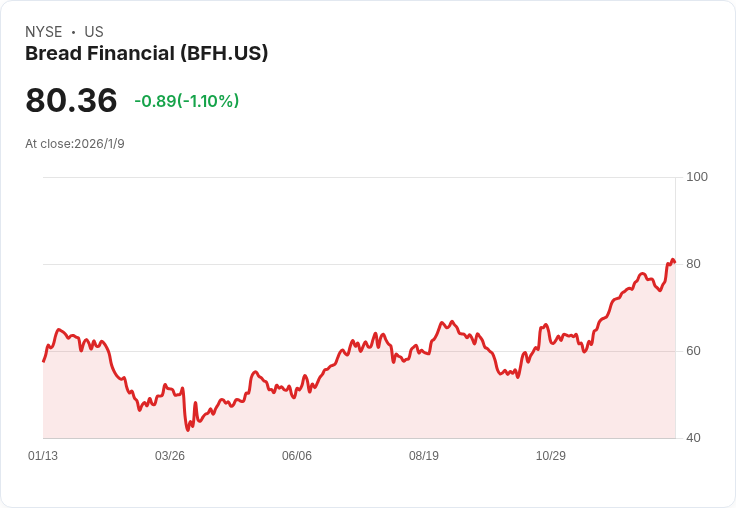Pick the 08/19 date marker
The height and width of the screenshot is (508, 736).
click(x=424, y=456)
